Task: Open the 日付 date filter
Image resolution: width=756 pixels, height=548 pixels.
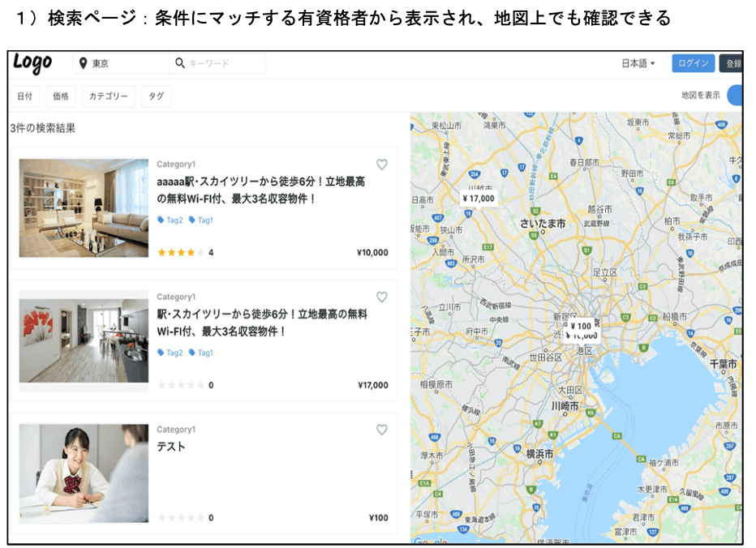Action: click(24, 96)
